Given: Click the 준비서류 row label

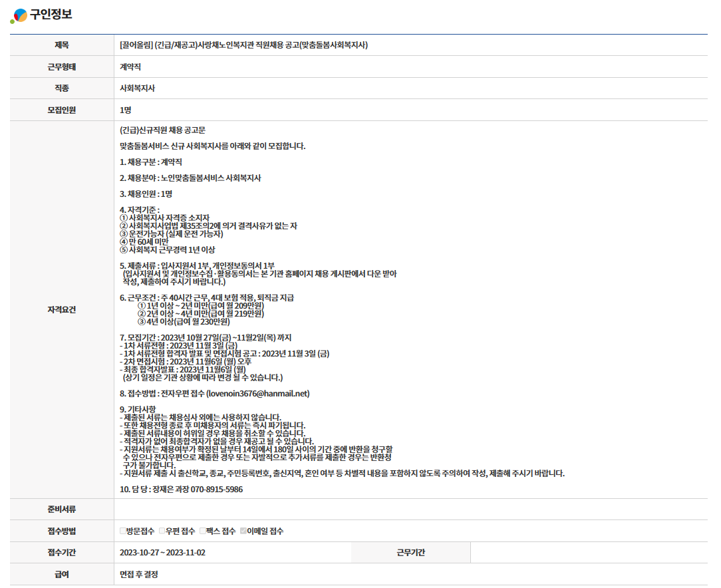Looking at the screenshot, I should (x=61, y=510).
